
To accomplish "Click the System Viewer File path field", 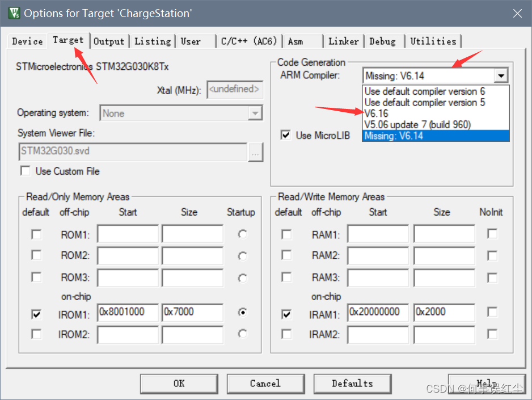I will (133, 151).
